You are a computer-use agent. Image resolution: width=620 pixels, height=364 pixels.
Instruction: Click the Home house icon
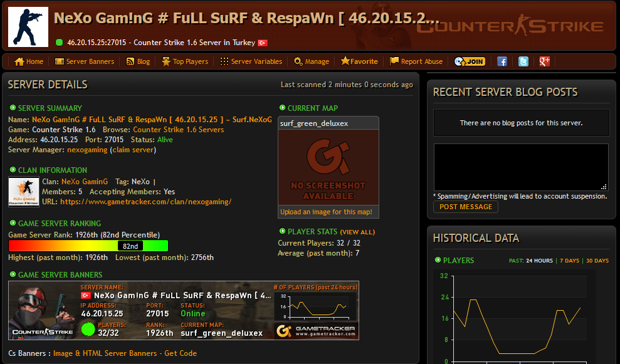point(19,61)
